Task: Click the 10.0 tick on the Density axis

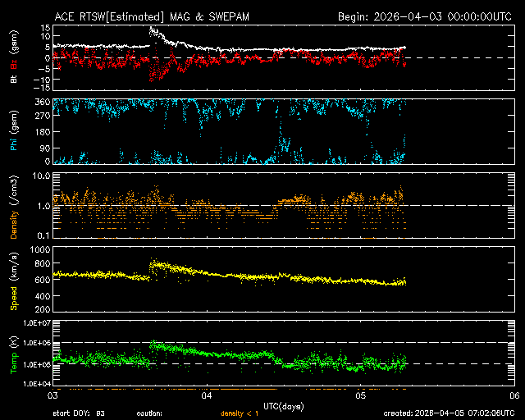Action: click(41, 176)
